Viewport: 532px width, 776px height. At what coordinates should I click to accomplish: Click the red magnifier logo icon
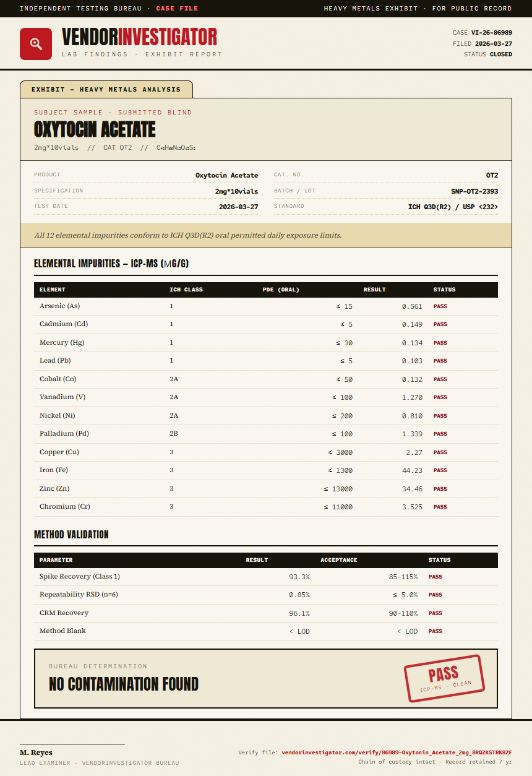(36, 44)
